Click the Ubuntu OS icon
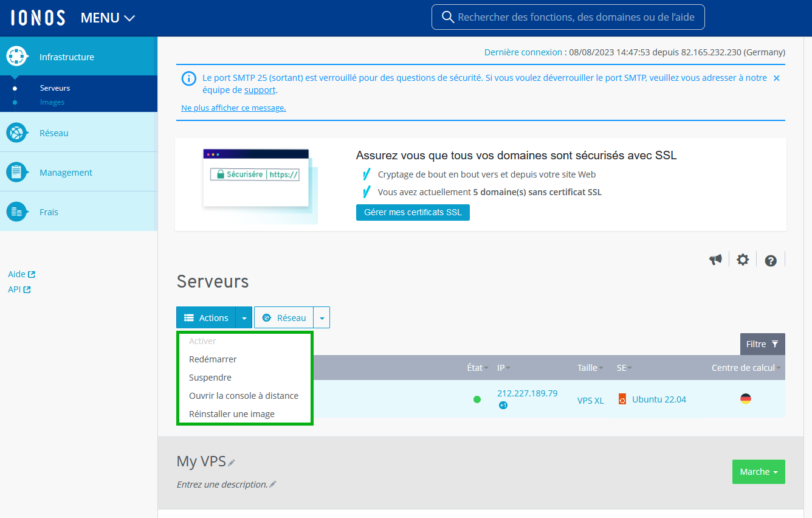Image resolution: width=812 pixels, height=518 pixels. (x=622, y=399)
